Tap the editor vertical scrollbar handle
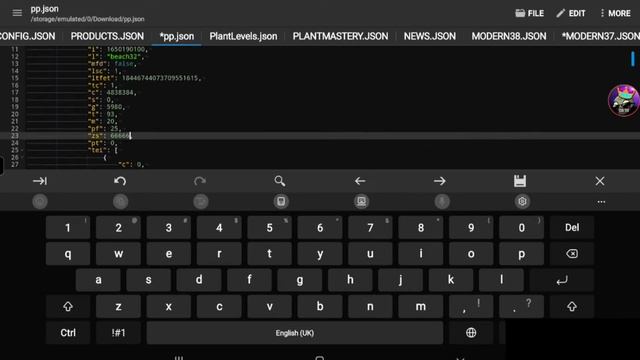640x360 pixels. click(633, 59)
